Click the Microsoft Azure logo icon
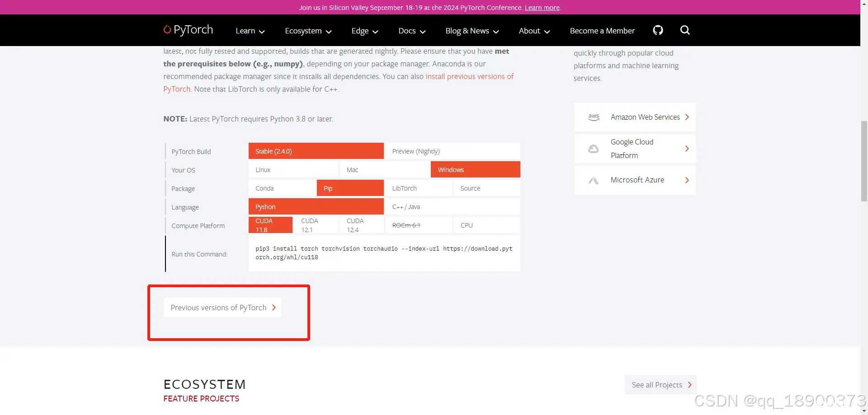Screen dimensions: 868x415 (593, 180)
